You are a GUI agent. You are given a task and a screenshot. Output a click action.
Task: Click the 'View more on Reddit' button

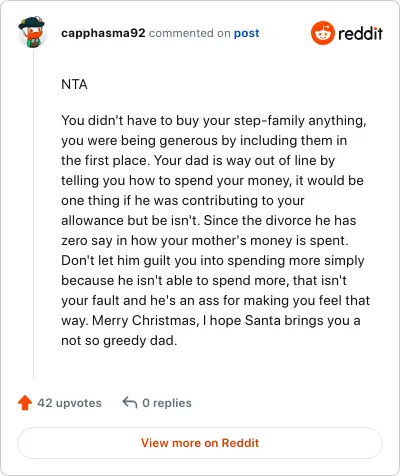200,443
